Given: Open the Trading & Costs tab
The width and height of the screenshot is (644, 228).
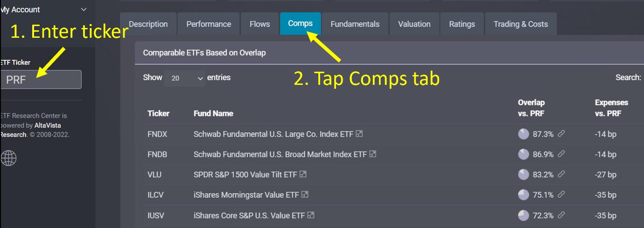Looking at the screenshot, I should pyautogui.click(x=521, y=24).
